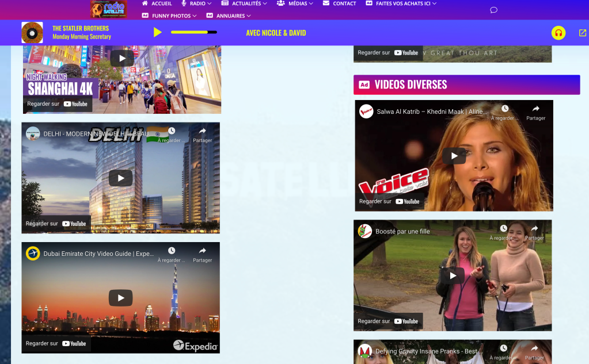Open the radio player in a popup window
589x364 pixels.
tap(583, 33)
